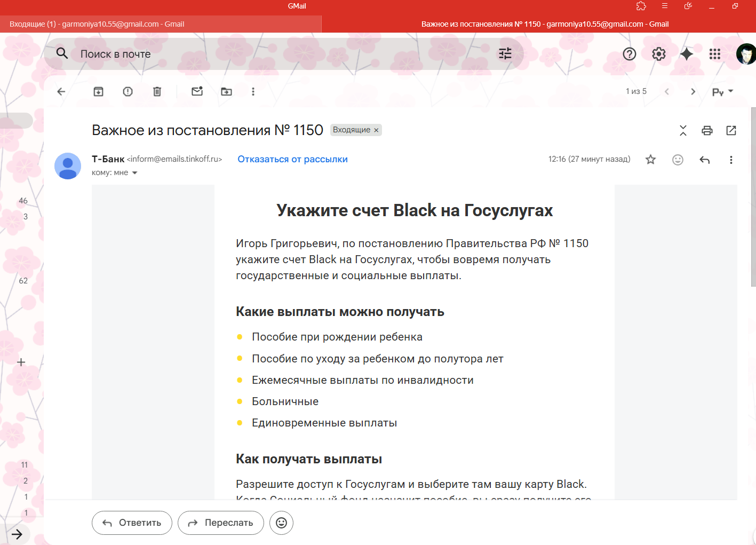Open Gmail settings gear

[x=658, y=54]
